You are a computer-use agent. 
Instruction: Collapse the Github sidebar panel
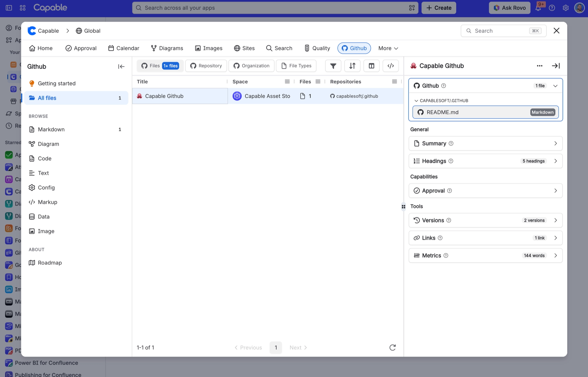point(121,67)
